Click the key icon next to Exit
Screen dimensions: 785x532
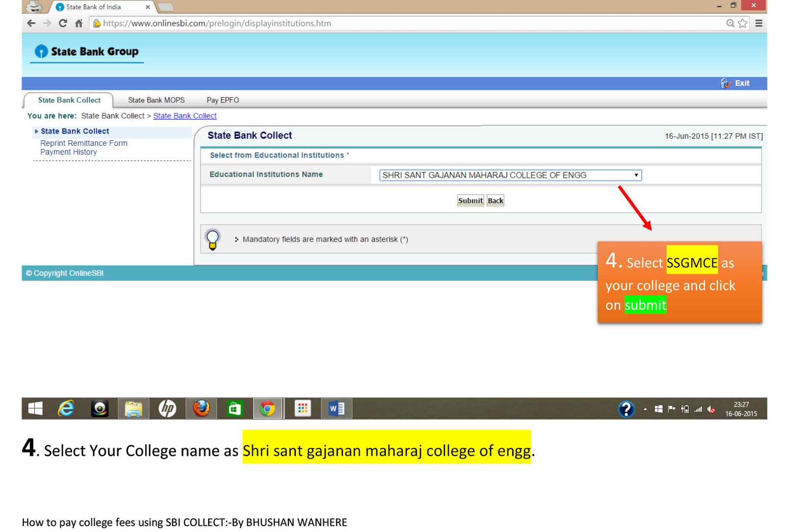725,83
